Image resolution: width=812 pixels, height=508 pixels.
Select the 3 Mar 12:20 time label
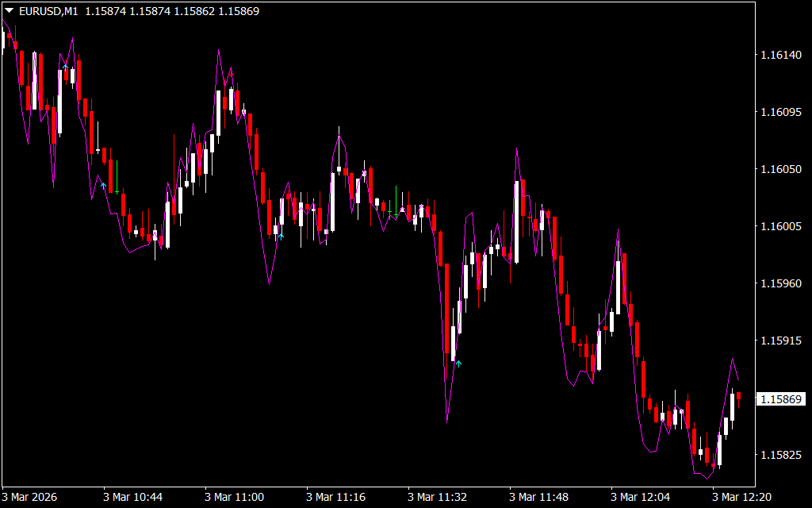pyautogui.click(x=741, y=497)
